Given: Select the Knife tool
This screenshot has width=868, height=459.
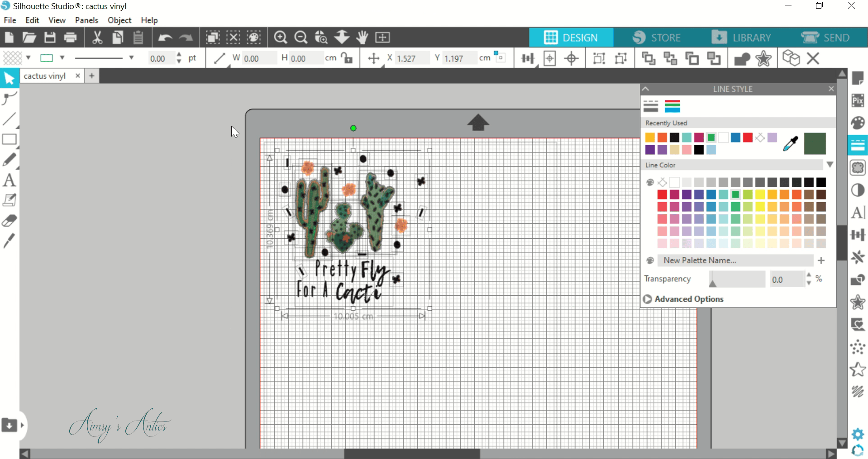Looking at the screenshot, I should coord(9,241).
